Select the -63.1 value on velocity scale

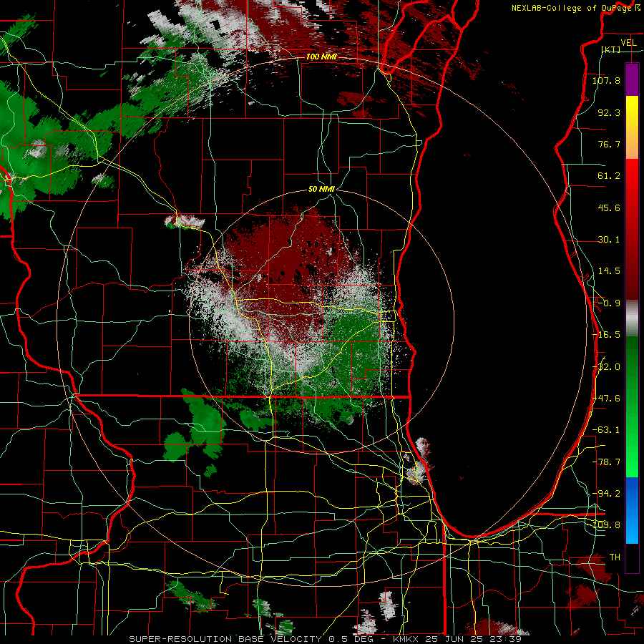[606, 430]
